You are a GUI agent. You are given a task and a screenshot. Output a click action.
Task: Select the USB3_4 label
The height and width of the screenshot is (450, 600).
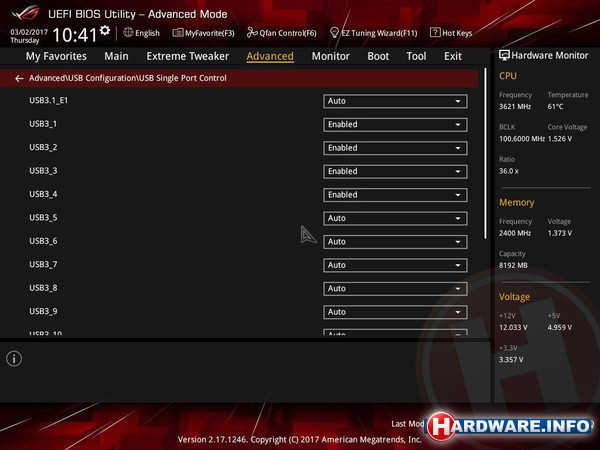pyautogui.click(x=43, y=194)
